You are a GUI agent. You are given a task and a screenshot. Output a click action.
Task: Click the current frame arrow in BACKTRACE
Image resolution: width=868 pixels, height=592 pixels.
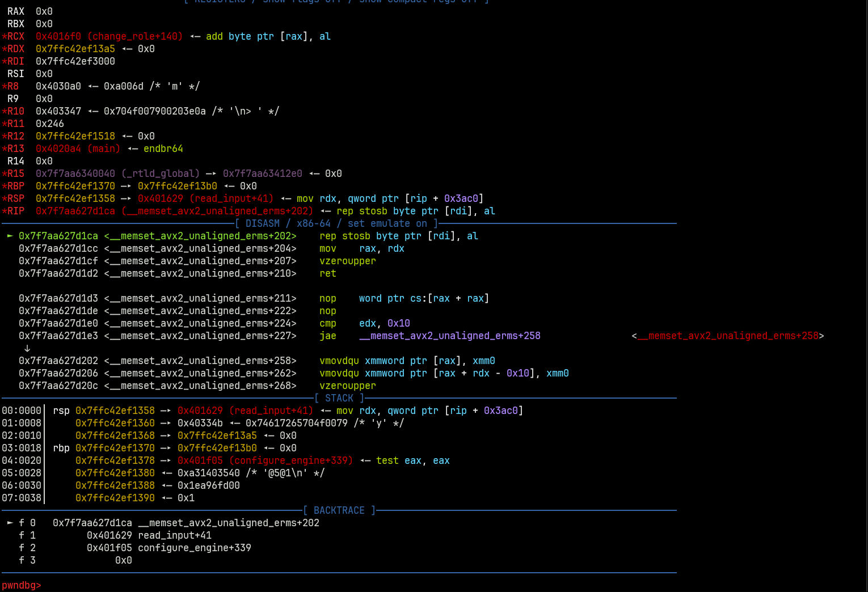10,523
